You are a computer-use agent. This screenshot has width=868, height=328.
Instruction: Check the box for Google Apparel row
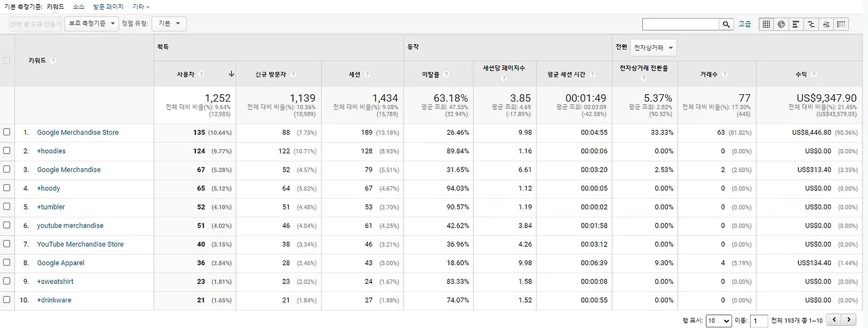7,262
